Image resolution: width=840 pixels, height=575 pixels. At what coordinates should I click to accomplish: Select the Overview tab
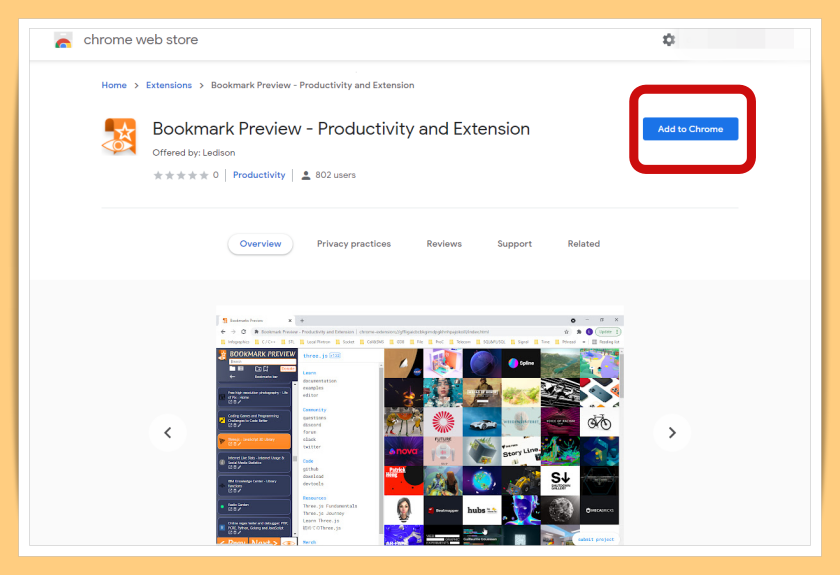260,244
